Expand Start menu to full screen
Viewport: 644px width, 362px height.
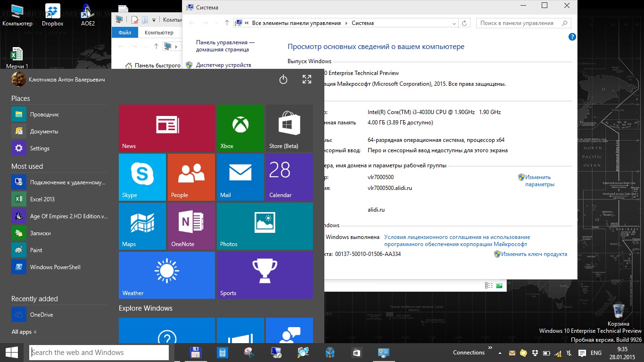(307, 80)
